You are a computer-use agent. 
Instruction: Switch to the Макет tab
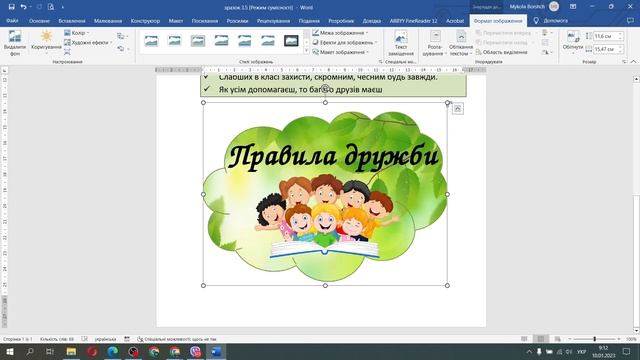coord(176,20)
